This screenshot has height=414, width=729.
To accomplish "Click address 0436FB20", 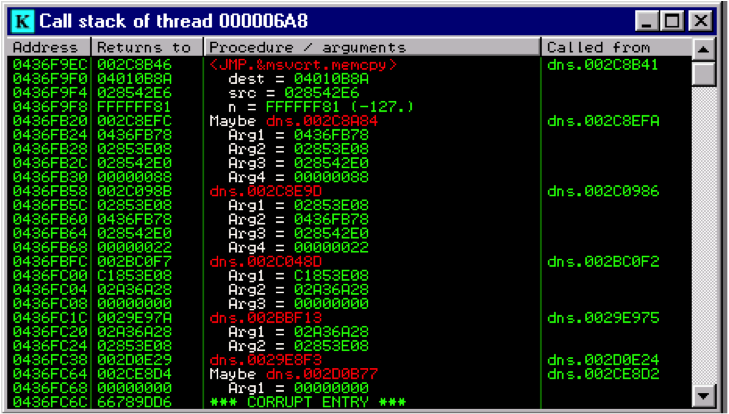I will 50,121.
